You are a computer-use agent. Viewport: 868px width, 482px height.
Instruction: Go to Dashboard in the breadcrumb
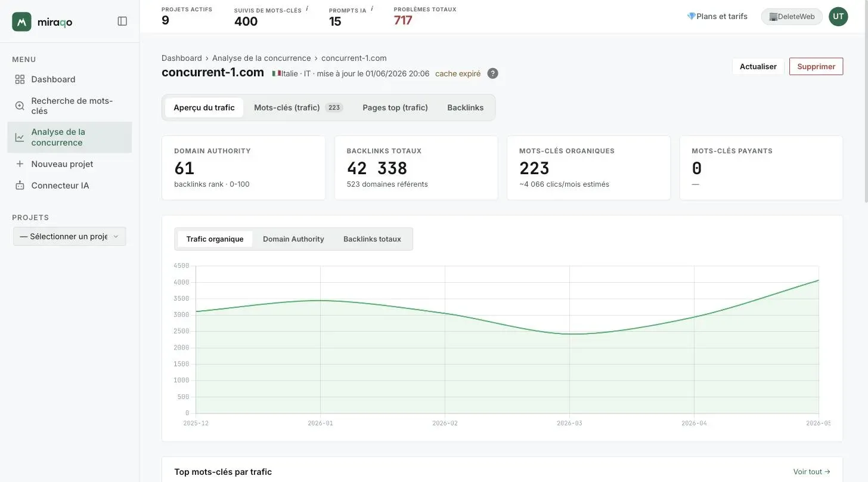click(182, 58)
